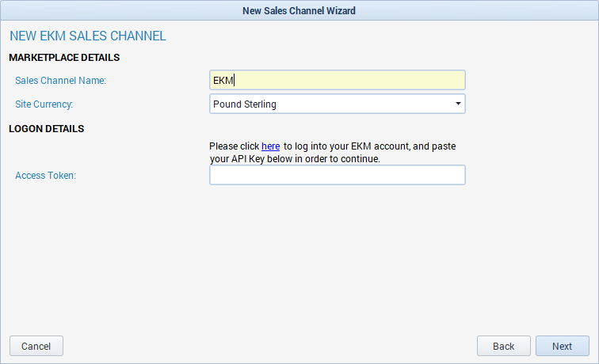Click the Site Currency label
The image size is (599, 364).
[x=44, y=104]
